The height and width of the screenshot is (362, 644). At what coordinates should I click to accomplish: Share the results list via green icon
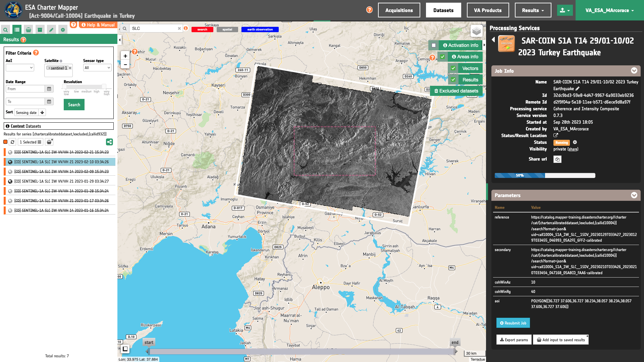tap(109, 142)
